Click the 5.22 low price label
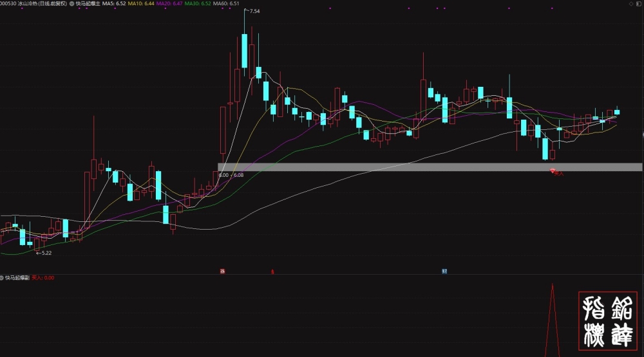644x357 pixels. [x=46, y=253]
